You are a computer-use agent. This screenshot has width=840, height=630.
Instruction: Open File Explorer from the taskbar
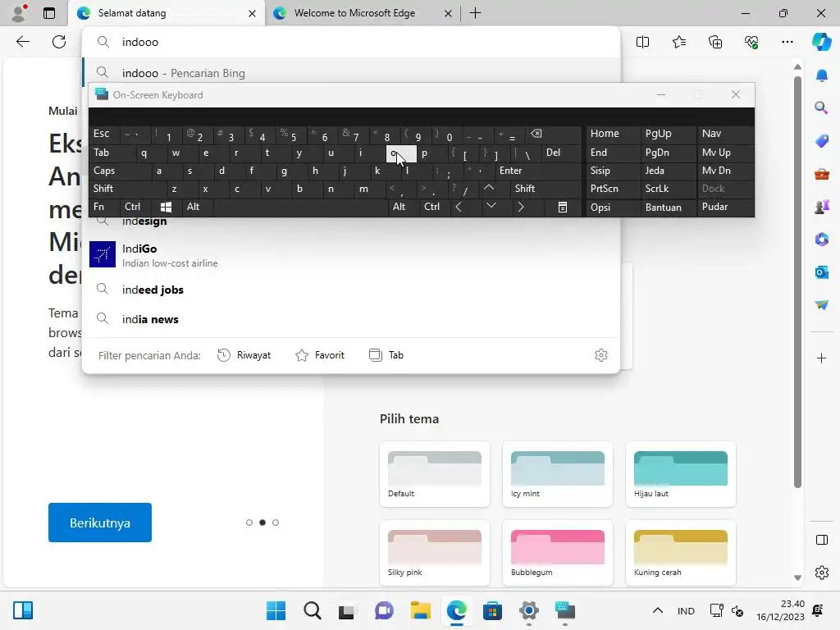(x=421, y=610)
